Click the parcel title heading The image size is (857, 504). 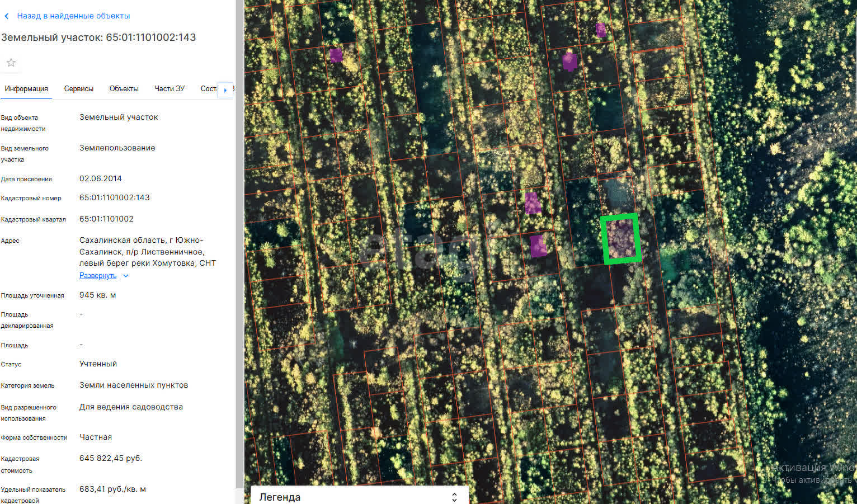point(98,37)
